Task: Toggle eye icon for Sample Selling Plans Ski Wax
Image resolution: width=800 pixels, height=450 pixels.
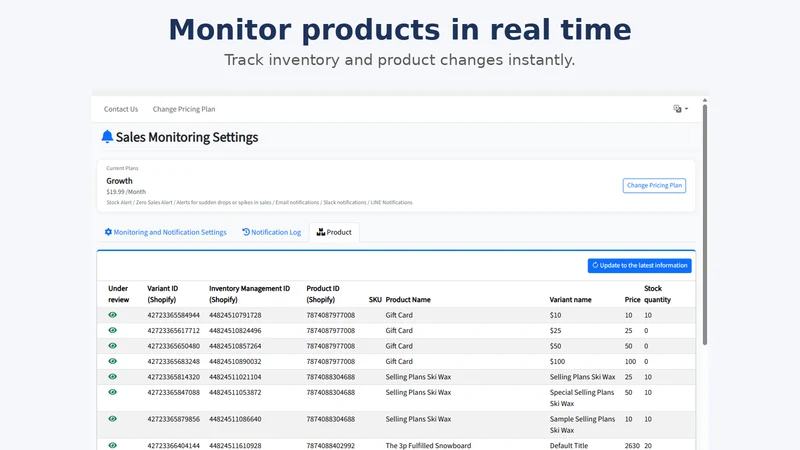Action: [x=113, y=419]
